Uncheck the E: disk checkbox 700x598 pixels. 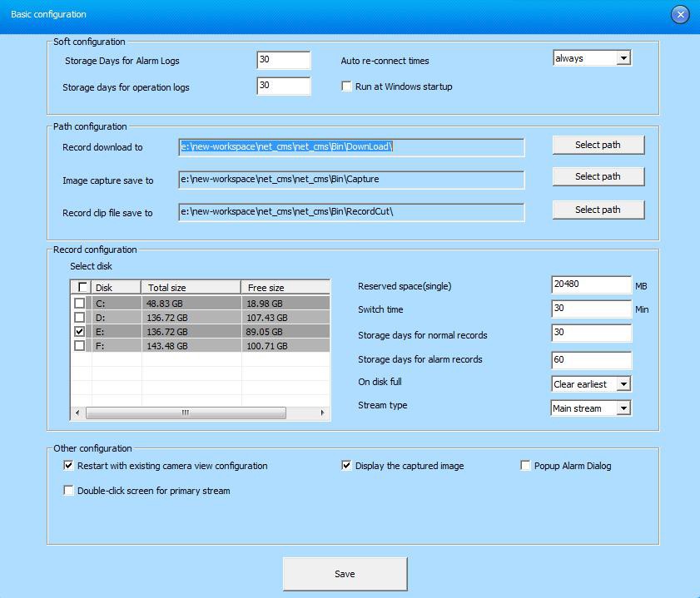80,331
